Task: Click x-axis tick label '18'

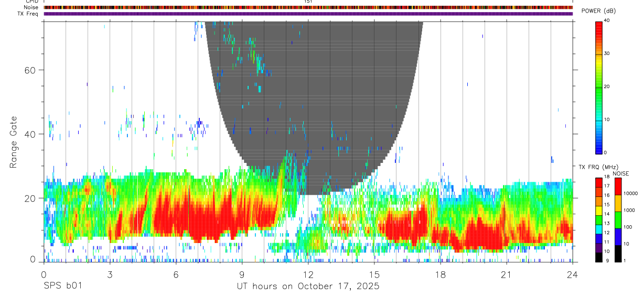Action: tap(441, 274)
